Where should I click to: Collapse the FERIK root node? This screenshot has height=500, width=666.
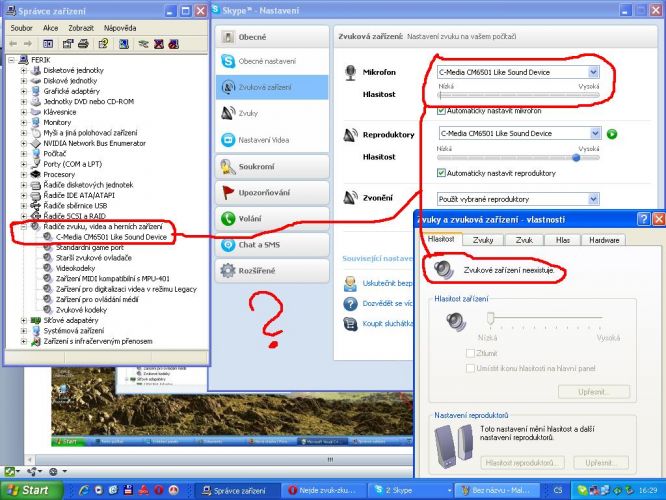11,60
